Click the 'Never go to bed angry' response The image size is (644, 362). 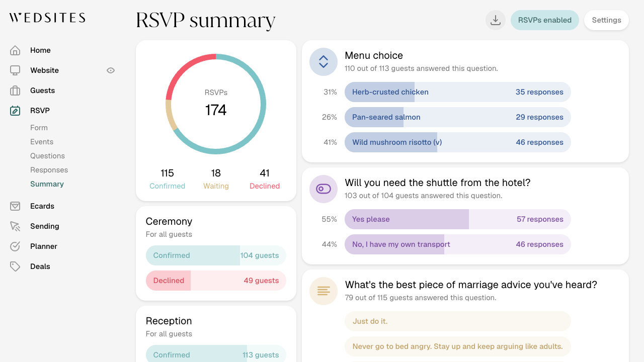tap(458, 346)
